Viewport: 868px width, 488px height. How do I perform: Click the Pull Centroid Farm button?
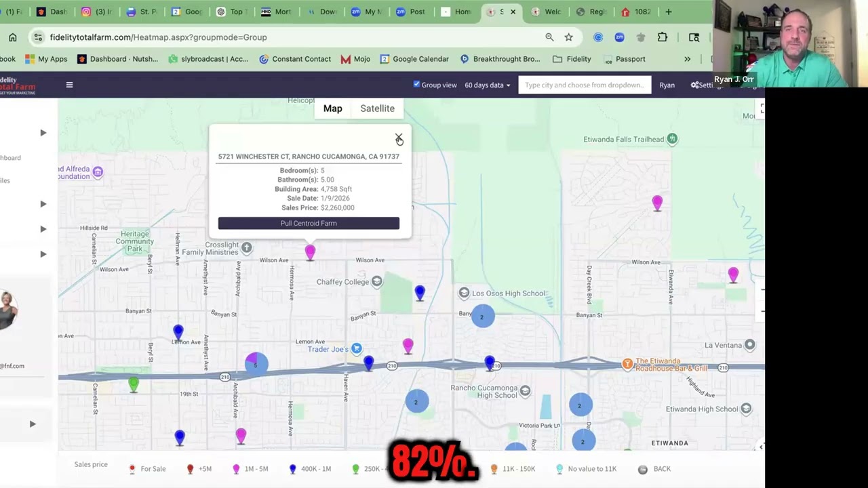point(309,223)
